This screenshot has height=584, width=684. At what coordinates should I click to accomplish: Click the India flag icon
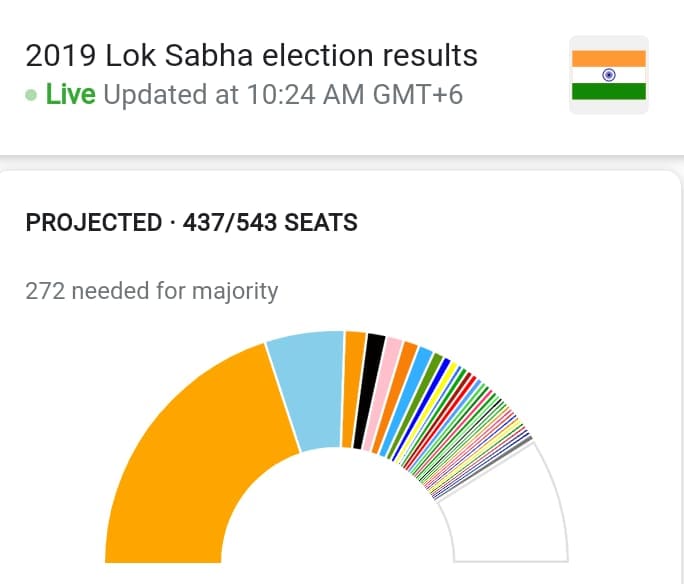tap(609, 75)
